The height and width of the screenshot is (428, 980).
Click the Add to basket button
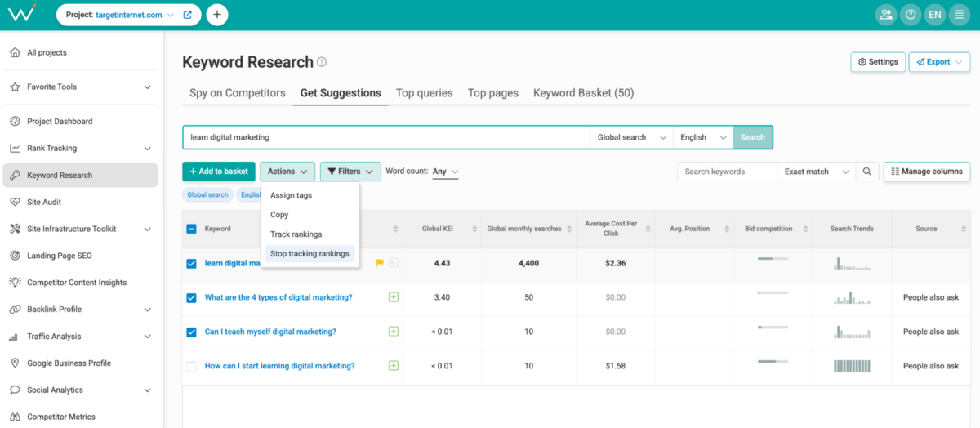click(x=219, y=172)
